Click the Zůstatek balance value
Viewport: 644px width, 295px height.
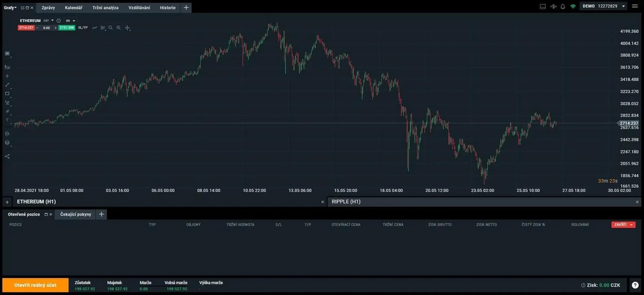click(x=85, y=289)
